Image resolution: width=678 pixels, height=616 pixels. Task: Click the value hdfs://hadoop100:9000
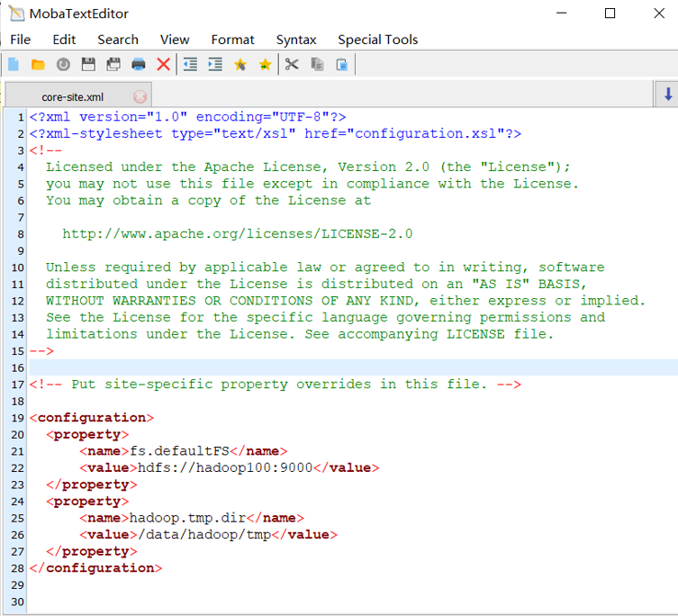225,468
